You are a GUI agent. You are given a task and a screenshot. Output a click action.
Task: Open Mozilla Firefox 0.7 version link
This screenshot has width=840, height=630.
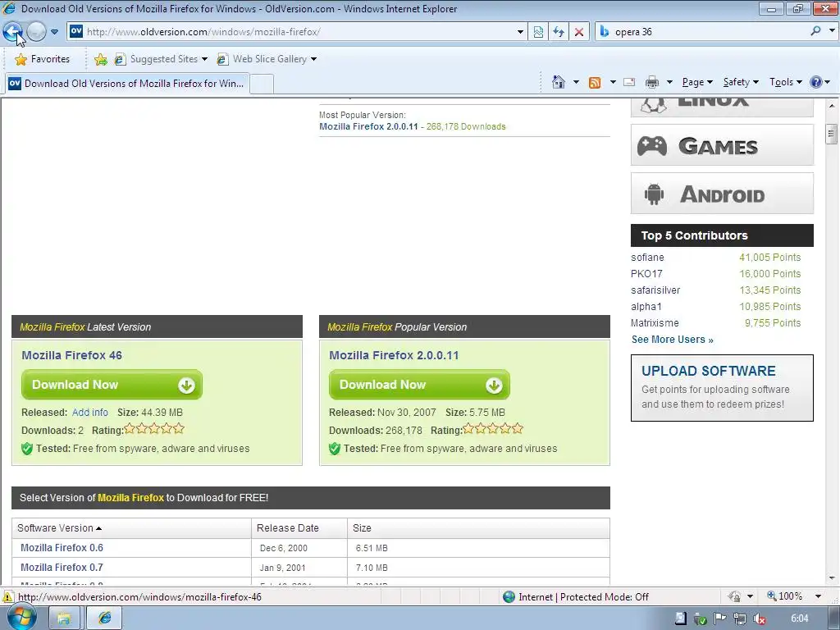62,568
